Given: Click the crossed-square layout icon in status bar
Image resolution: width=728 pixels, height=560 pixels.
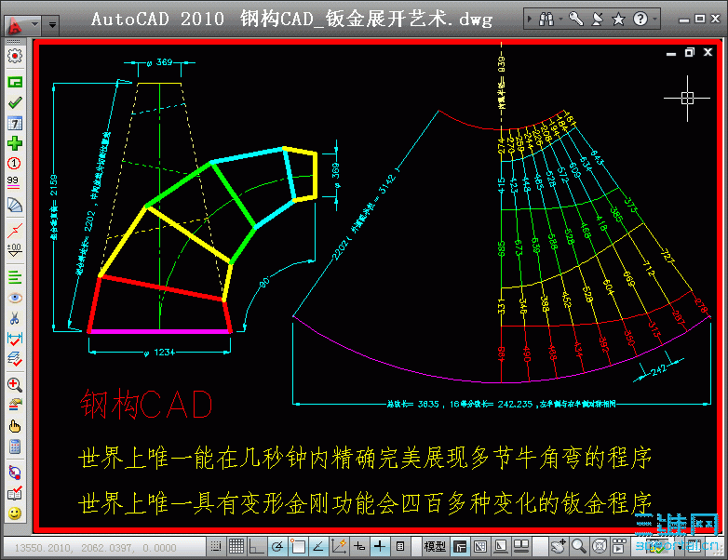Looking at the screenshot, I should pyautogui.click(x=480, y=547).
